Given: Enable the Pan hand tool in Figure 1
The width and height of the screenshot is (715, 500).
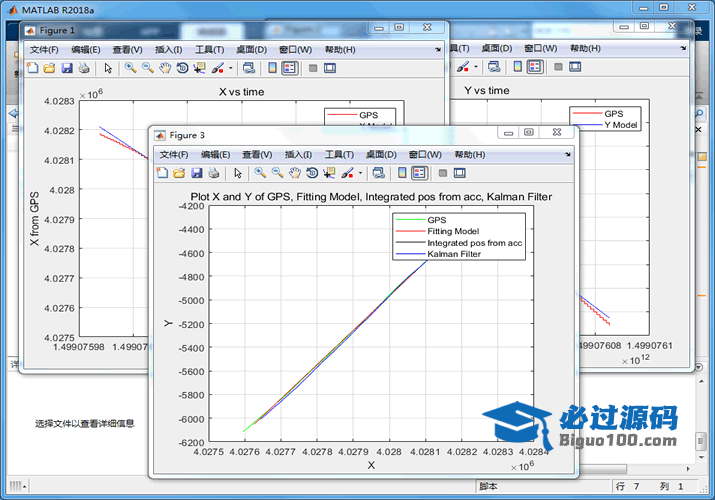Looking at the screenshot, I should tap(165, 68).
